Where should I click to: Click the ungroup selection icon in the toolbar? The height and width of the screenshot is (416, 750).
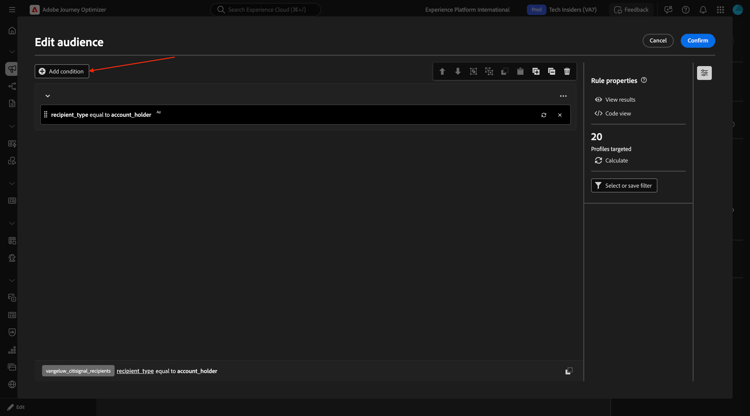(x=489, y=71)
